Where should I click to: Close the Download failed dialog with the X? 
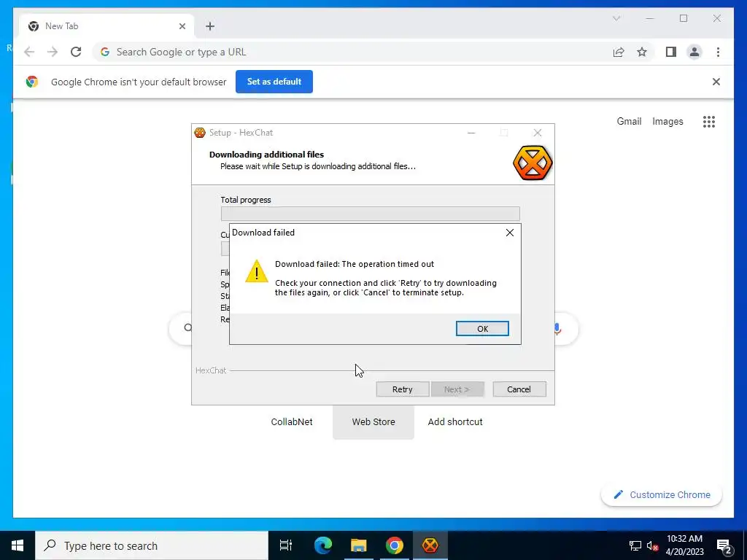510,233
